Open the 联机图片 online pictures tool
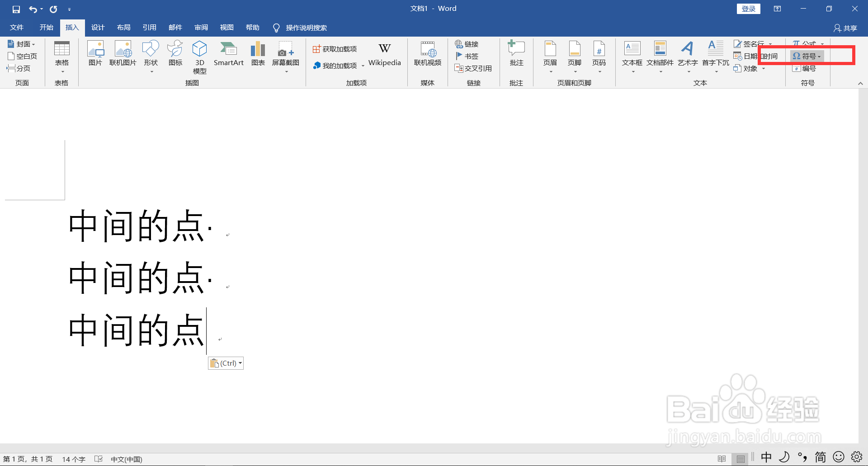The width and height of the screenshot is (868, 466). pos(123,53)
